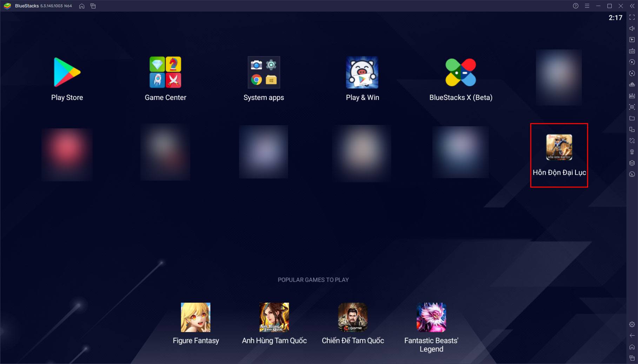Open the System apps folder

coord(264,73)
